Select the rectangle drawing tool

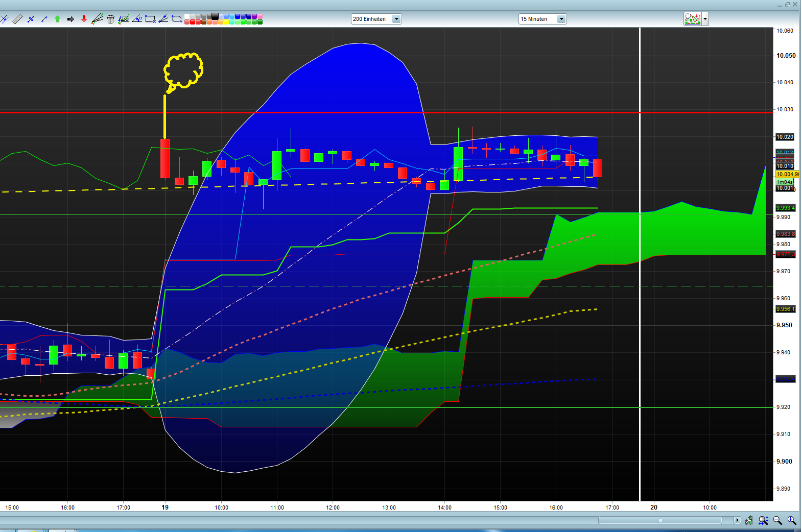pyautogui.click(x=150, y=19)
